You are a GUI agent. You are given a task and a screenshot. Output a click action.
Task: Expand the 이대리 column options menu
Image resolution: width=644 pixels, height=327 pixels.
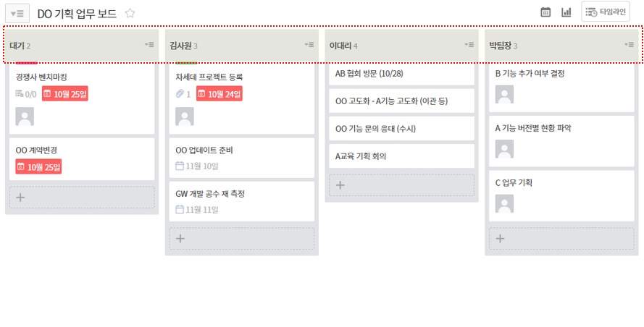(469, 45)
